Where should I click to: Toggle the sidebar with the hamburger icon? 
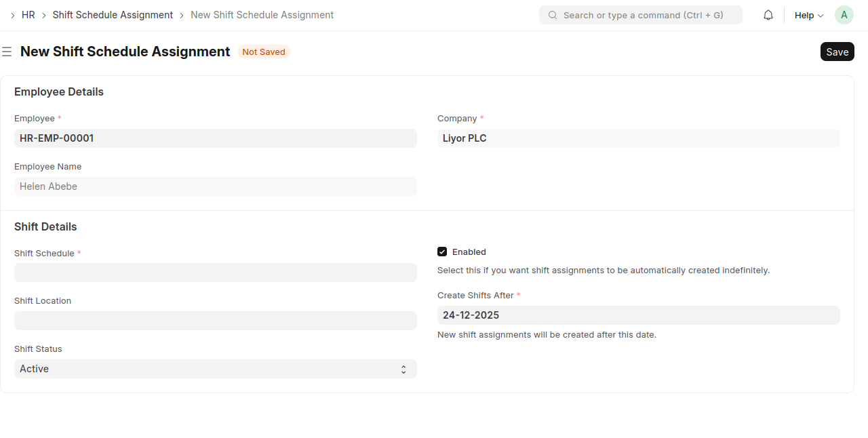pos(7,52)
